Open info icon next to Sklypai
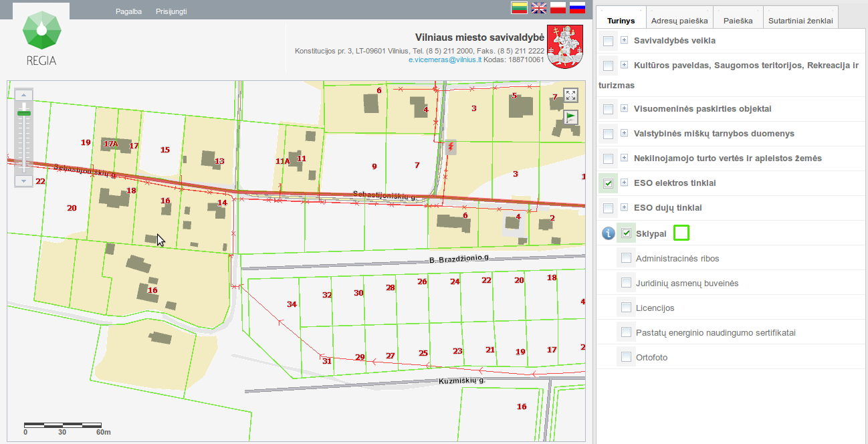The image size is (868, 444). coord(608,233)
